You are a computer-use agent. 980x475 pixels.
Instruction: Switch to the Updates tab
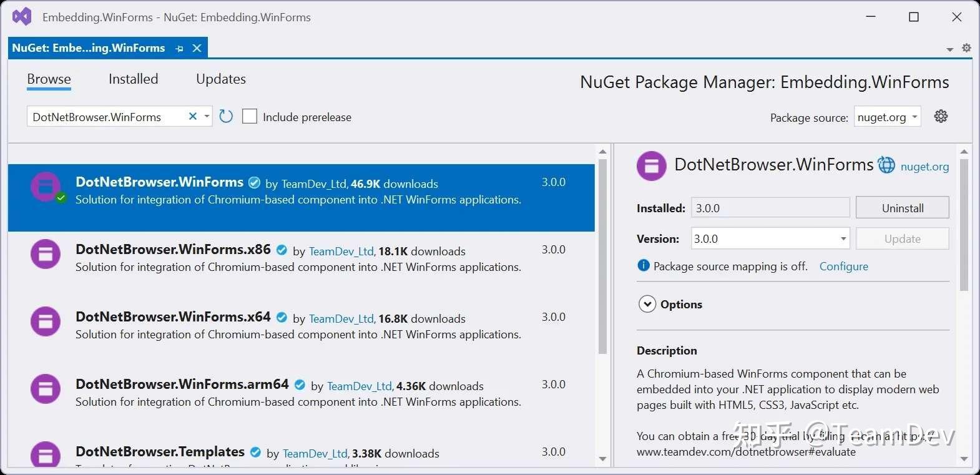(221, 79)
